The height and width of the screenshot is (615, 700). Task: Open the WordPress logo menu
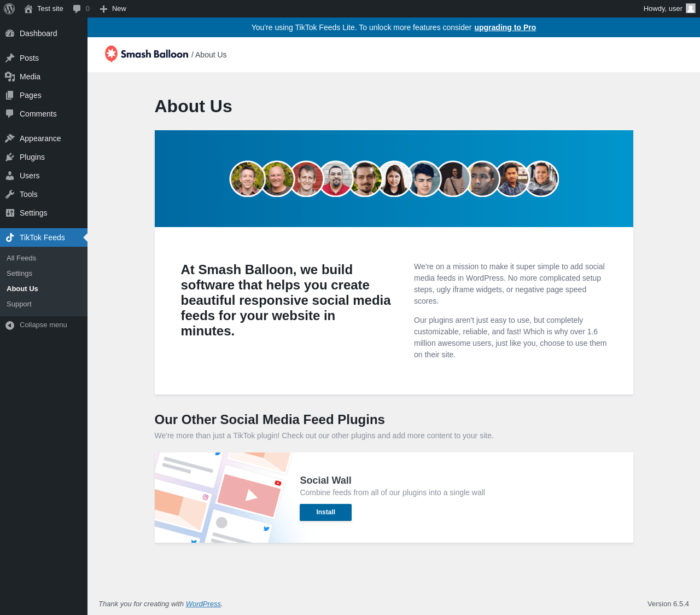tap(9, 9)
